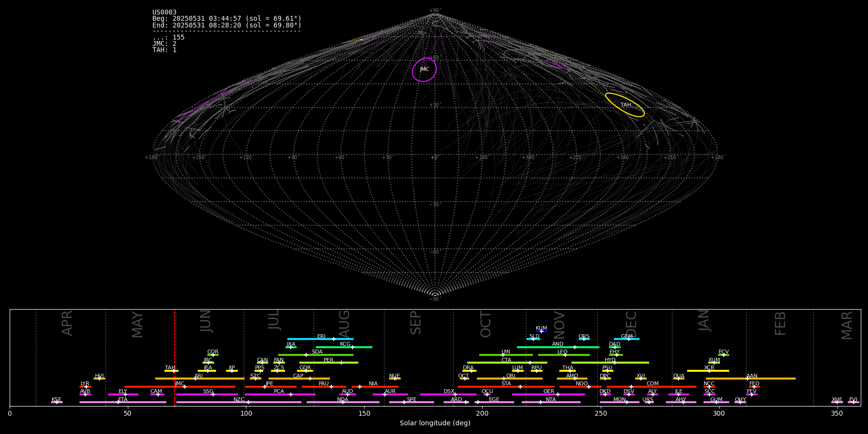
Task: Click the KSE shower label
Action: [56, 400]
